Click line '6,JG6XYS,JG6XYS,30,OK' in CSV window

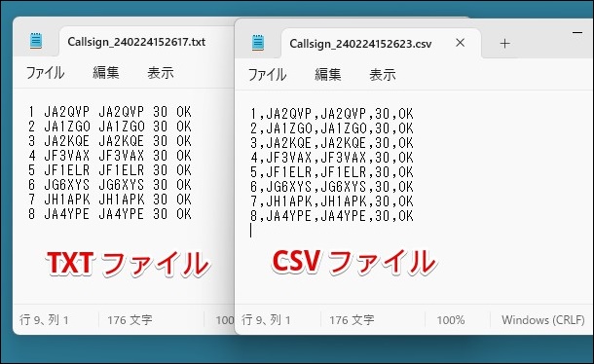point(332,186)
